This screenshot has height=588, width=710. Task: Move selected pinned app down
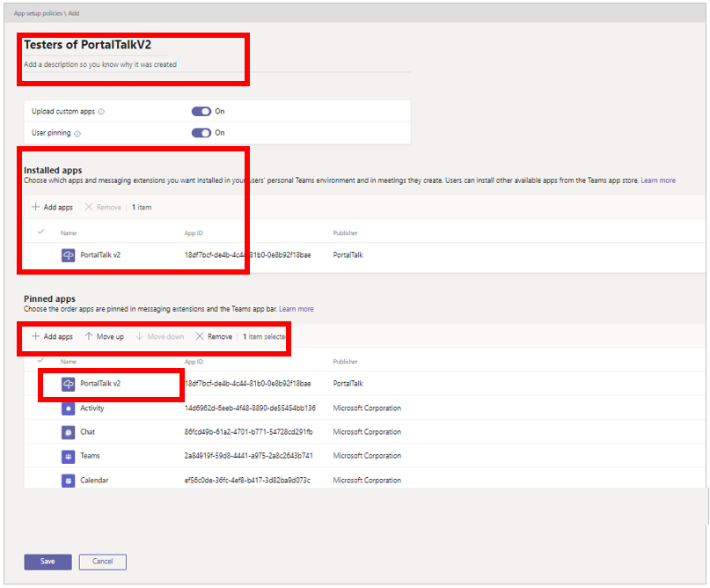[160, 336]
